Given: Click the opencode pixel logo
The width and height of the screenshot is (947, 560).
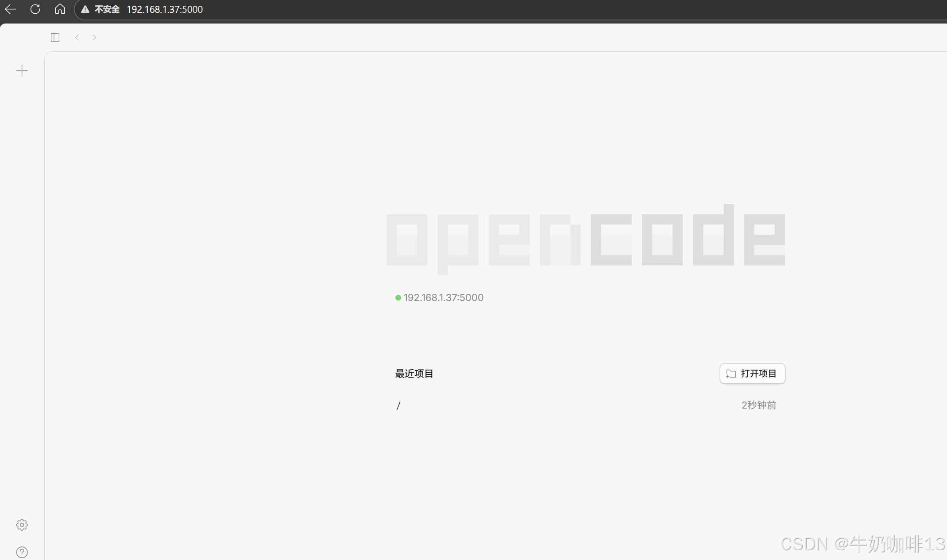Looking at the screenshot, I should pos(585,239).
